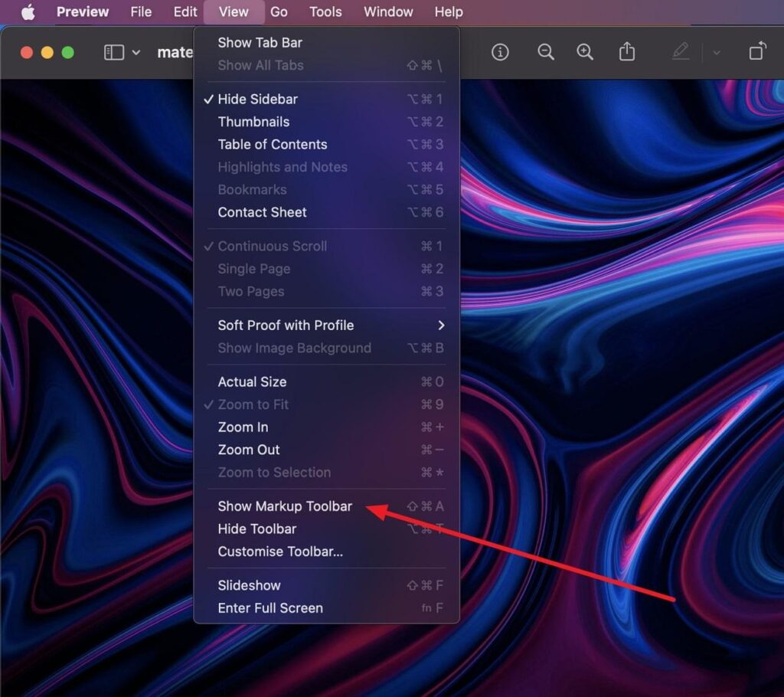Select Contact Sheet view
The width and height of the screenshot is (784, 697).
click(326, 212)
